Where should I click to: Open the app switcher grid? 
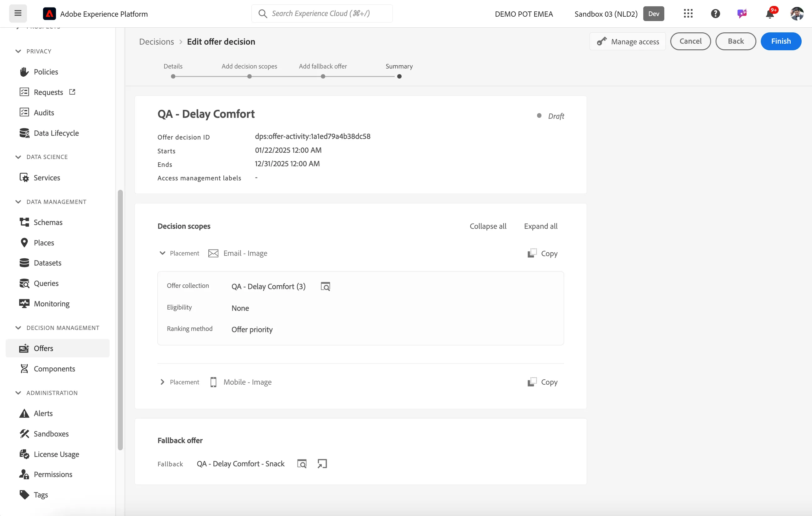(x=688, y=14)
